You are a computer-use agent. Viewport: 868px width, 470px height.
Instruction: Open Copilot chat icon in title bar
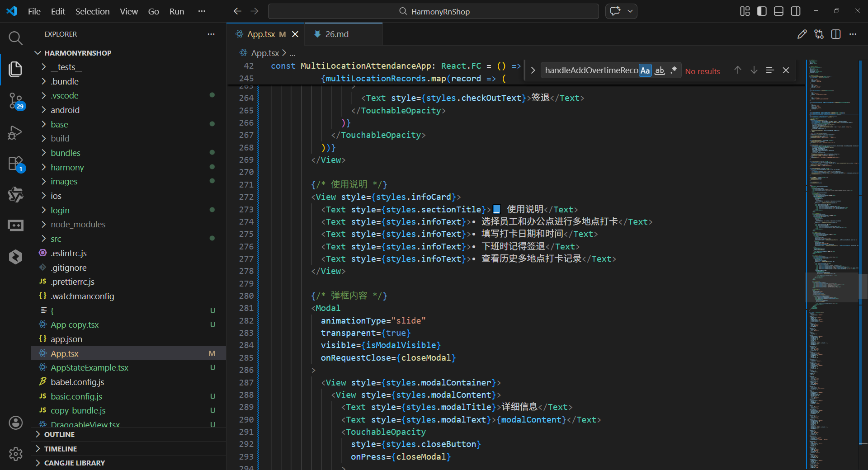pos(615,11)
